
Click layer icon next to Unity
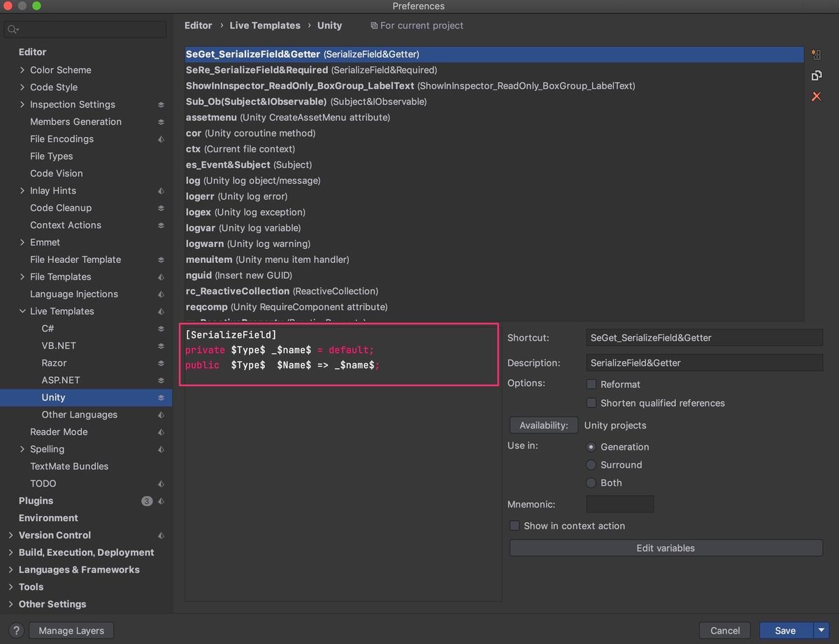point(161,398)
